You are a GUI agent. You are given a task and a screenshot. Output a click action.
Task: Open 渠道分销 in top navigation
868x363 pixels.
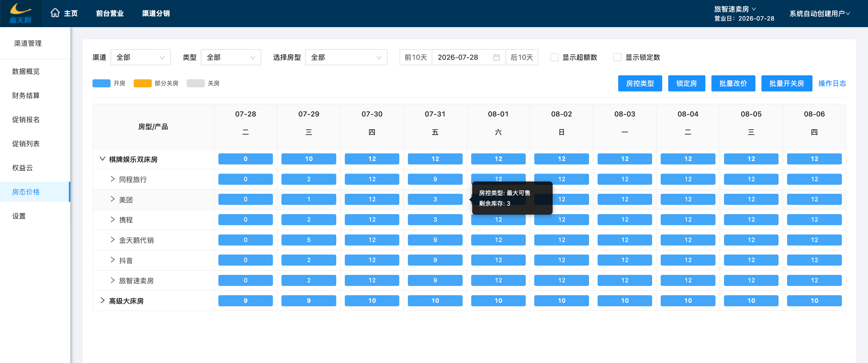[x=156, y=14]
